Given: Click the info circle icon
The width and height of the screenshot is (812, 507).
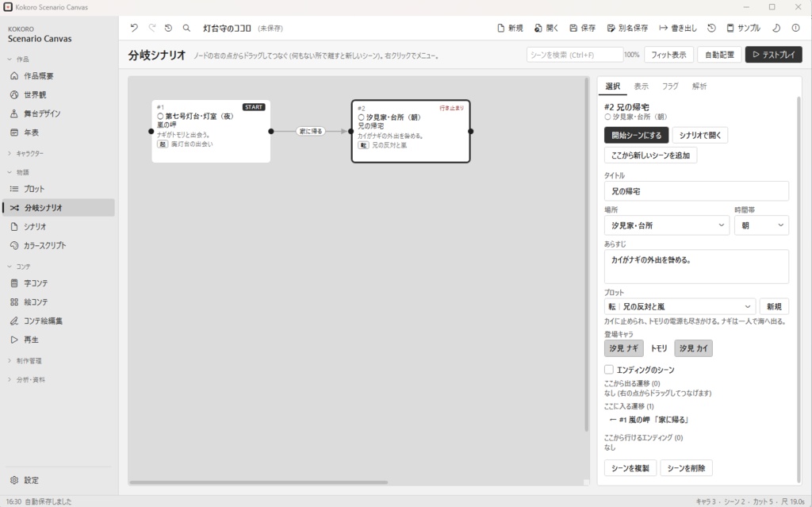Looking at the screenshot, I should tap(796, 28).
